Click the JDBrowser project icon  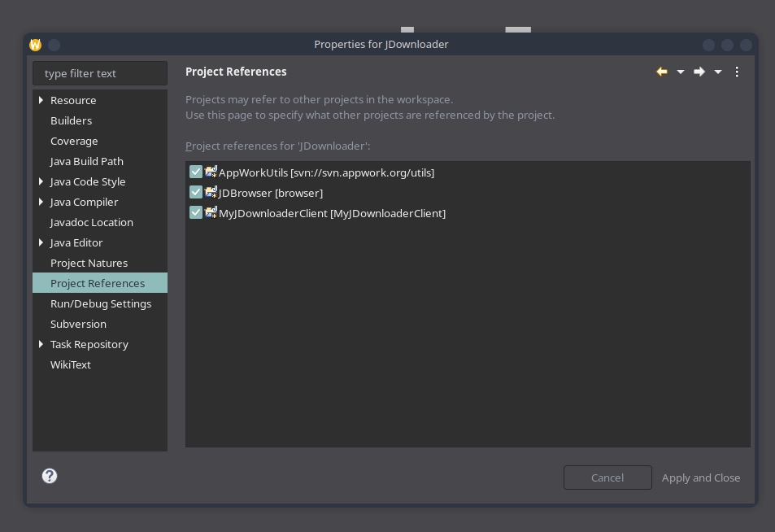coord(211,192)
